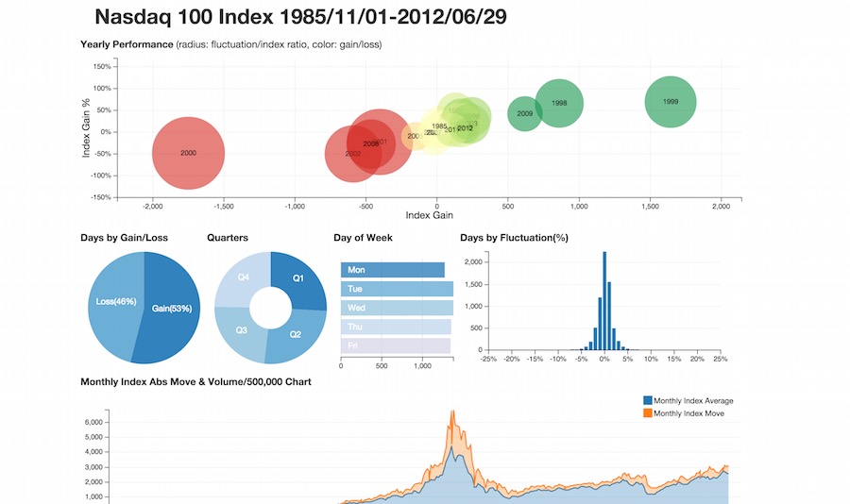Filter by the Gain(53%) pie slice

(x=171, y=309)
